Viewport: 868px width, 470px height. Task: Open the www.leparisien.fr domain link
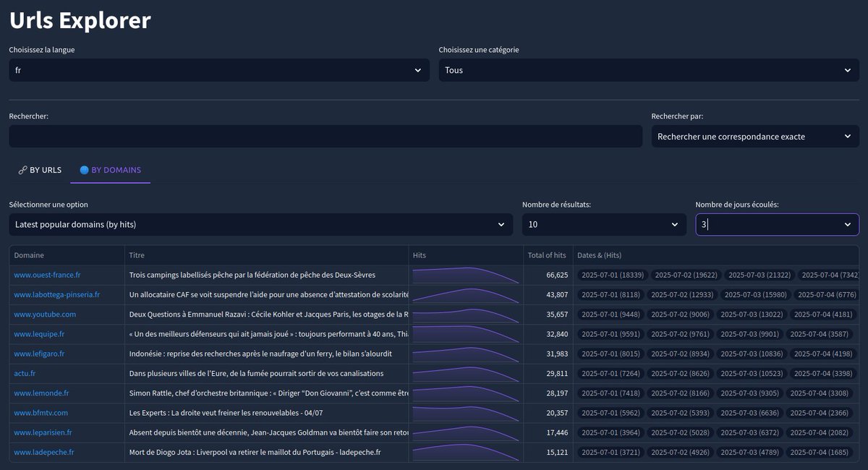click(43, 432)
